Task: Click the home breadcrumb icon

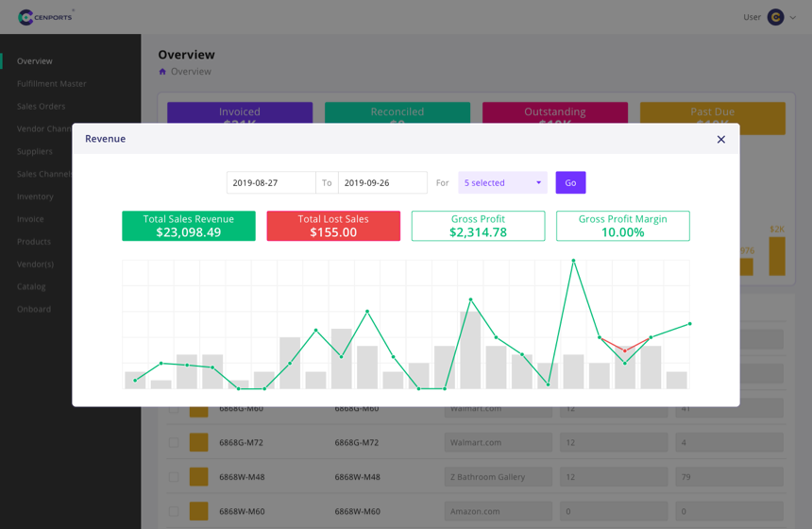Action: tap(162, 72)
